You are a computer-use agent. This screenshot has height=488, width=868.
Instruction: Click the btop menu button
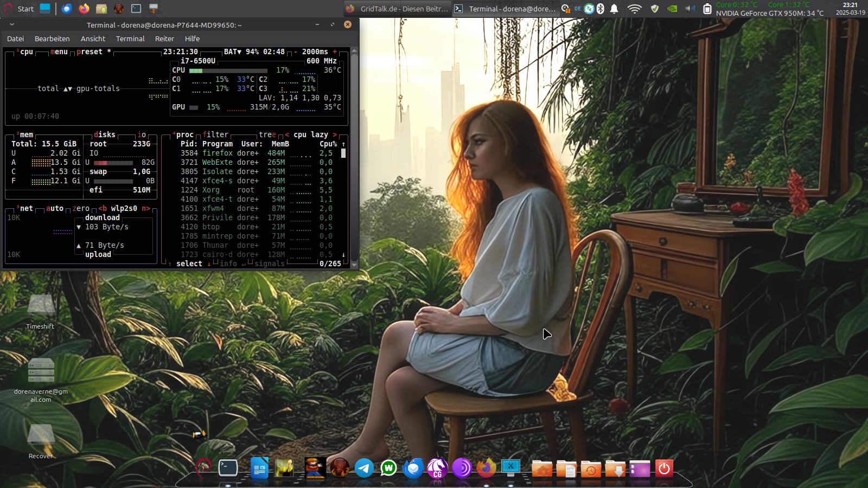(x=59, y=52)
